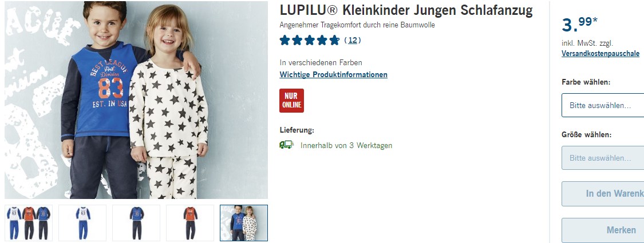Viewport: 644px width, 243px height.
Task: Click the product title LUPILU Kleinkinder Jungen Schlafanzug
Action: pos(406,10)
